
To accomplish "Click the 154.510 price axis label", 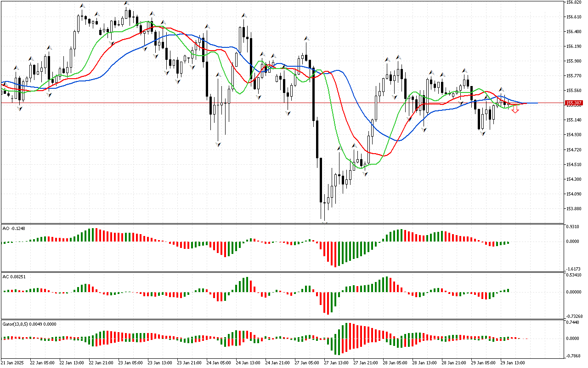I will [x=573, y=165].
